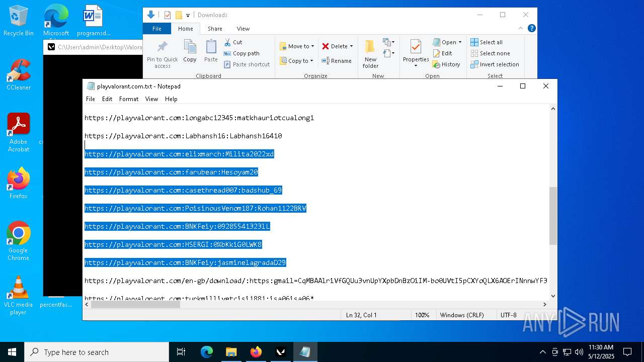Click the line containing Labhansh16
Screen dimensions: 644x362
tap(183, 136)
